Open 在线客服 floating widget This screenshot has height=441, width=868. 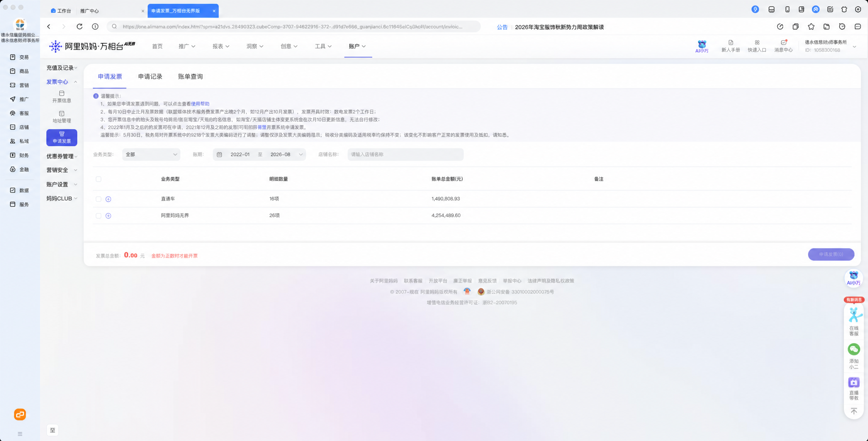(854, 321)
